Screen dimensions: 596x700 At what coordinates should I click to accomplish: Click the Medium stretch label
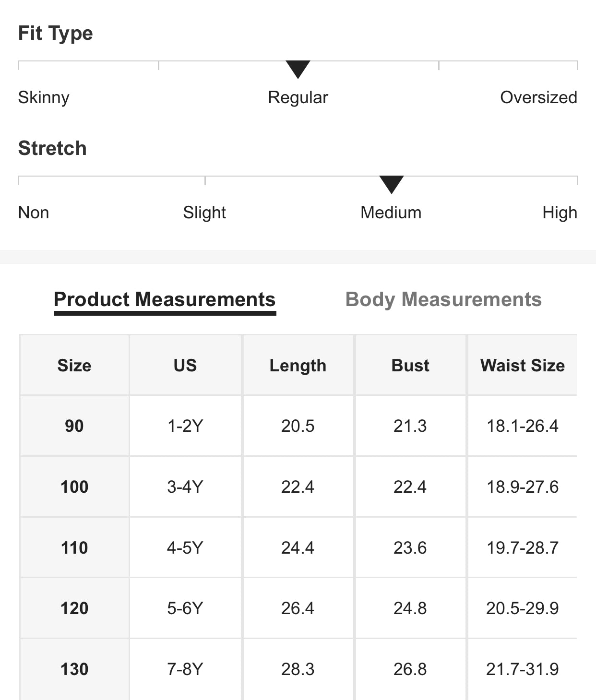pyautogui.click(x=391, y=213)
